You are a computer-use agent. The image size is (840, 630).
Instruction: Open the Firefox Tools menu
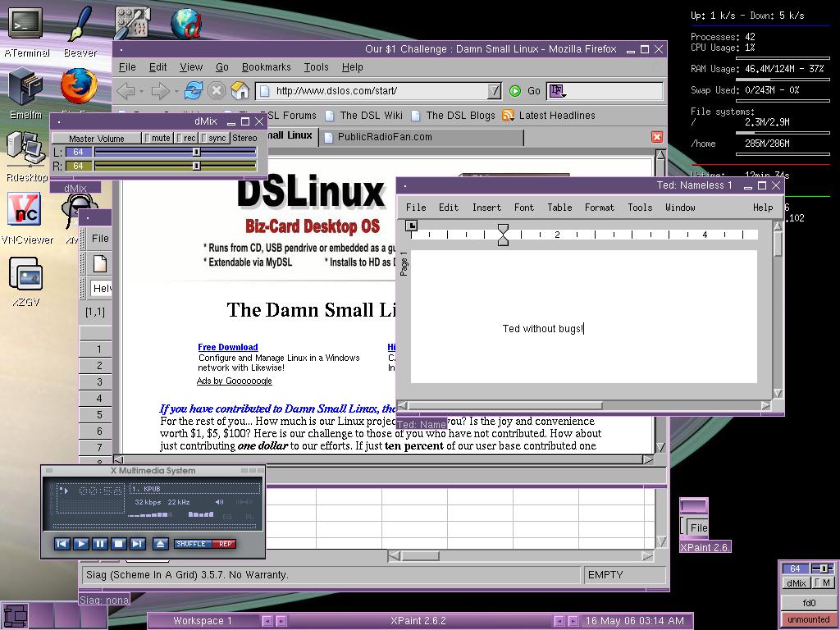[316, 67]
